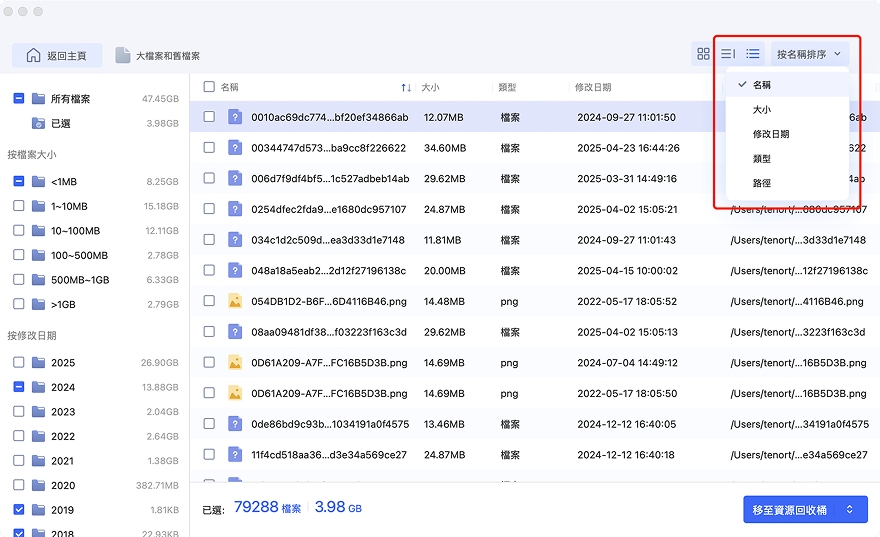Check the select-all checkbox beside 名稱 header
880x537 pixels.
(209, 87)
